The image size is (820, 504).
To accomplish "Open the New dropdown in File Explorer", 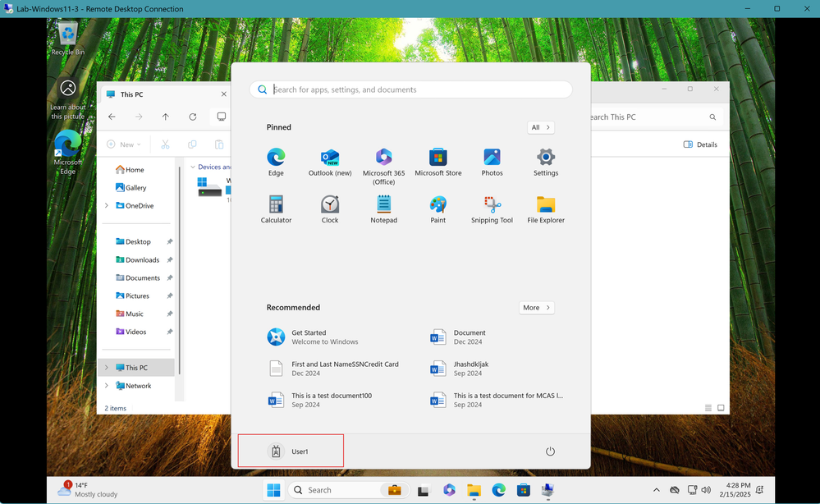I will coord(124,144).
